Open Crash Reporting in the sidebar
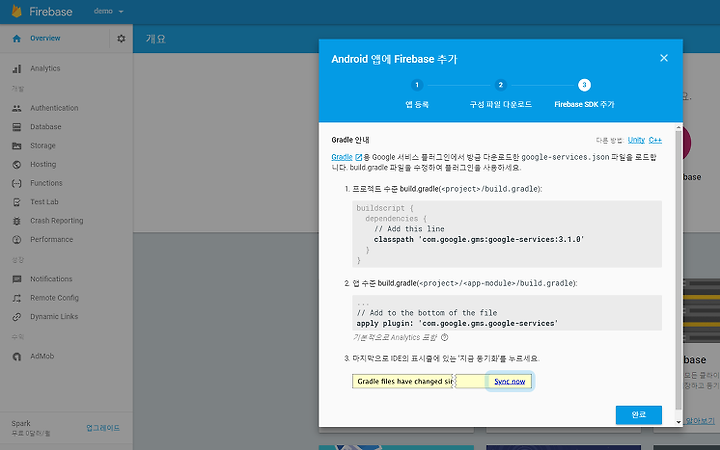The image size is (720, 450). [x=56, y=221]
